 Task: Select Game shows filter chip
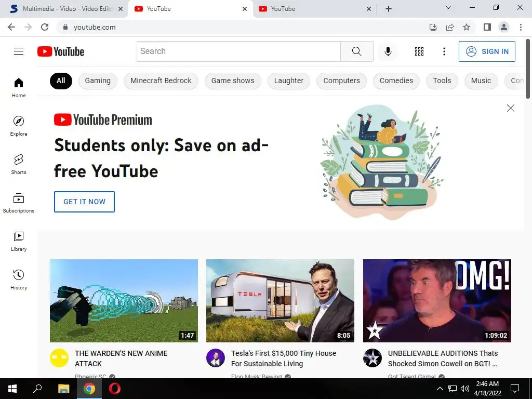233,81
